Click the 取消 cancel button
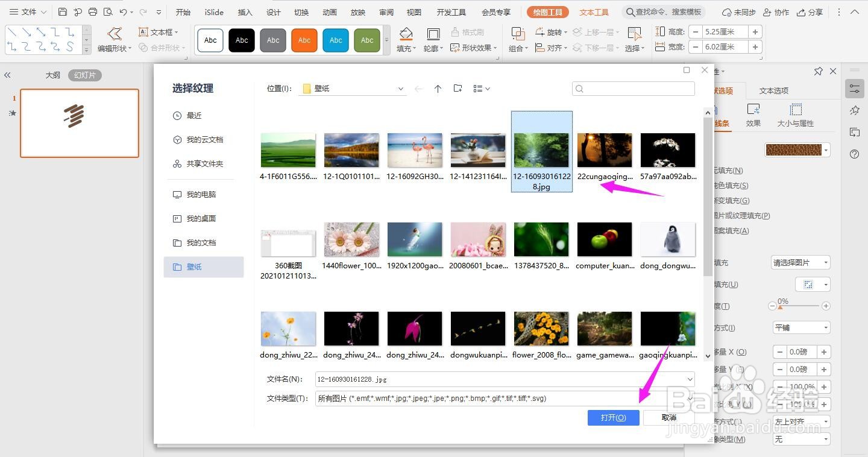The width and height of the screenshot is (868, 457). pos(669,417)
